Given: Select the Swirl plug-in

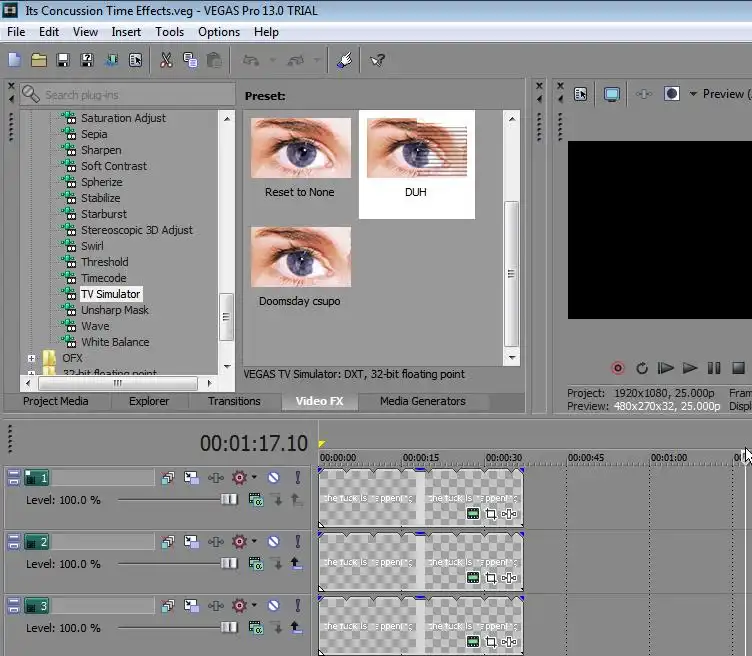Looking at the screenshot, I should (x=92, y=246).
